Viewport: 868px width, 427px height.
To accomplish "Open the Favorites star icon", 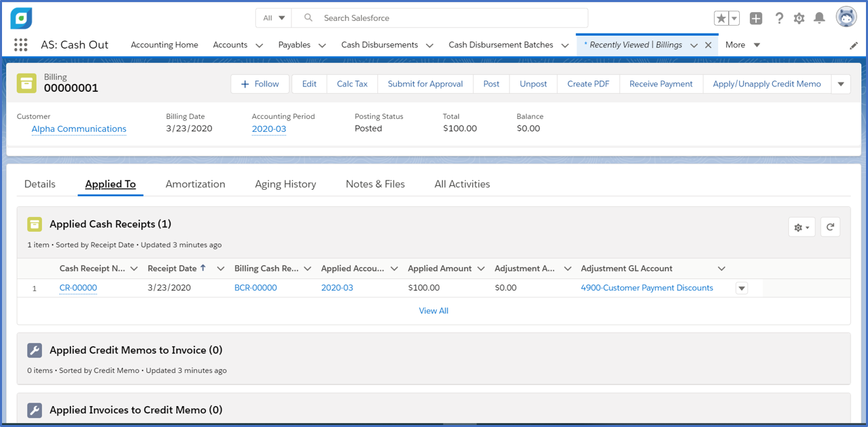I will 722,18.
